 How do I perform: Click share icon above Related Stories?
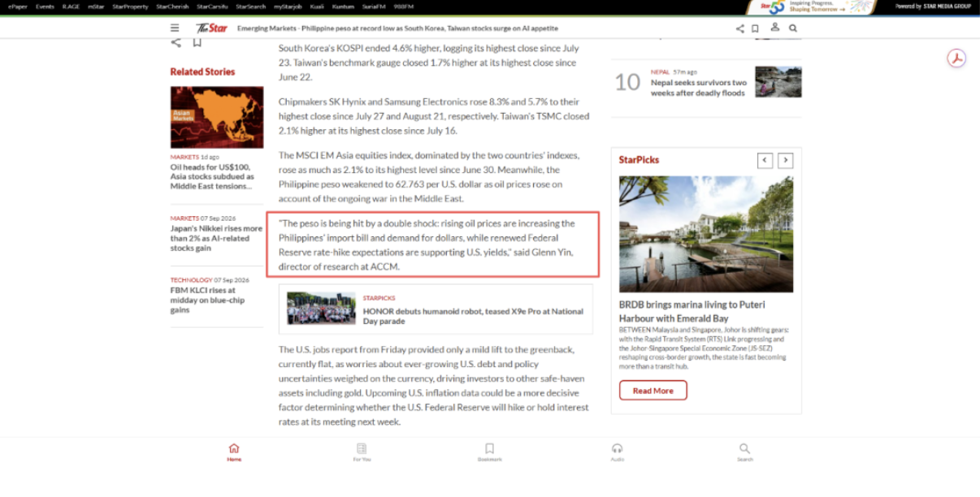pos(176,42)
